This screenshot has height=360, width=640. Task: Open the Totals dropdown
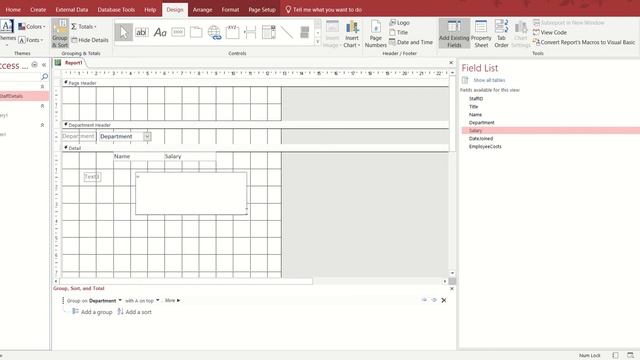[x=84, y=27]
